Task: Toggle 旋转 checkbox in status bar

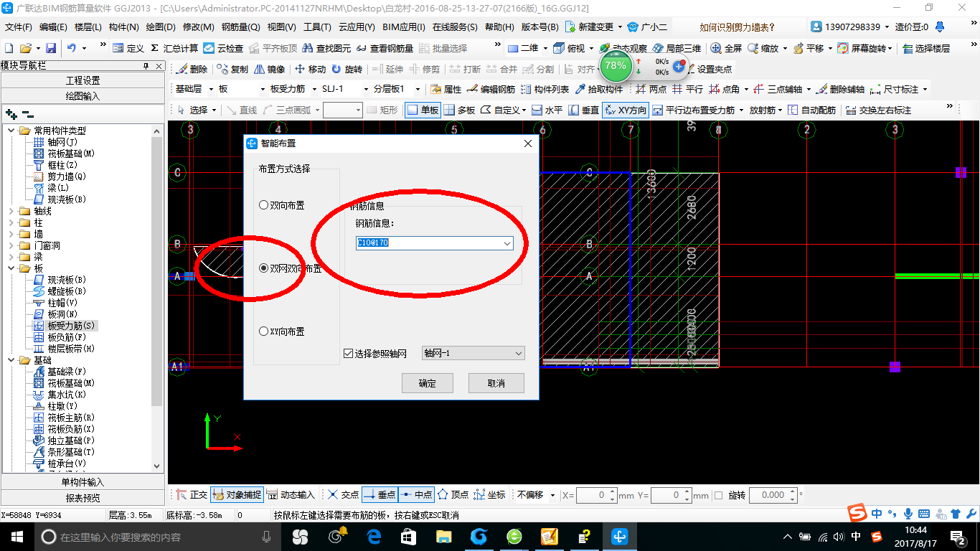Action: pyautogui.click(x=719, y=495)
